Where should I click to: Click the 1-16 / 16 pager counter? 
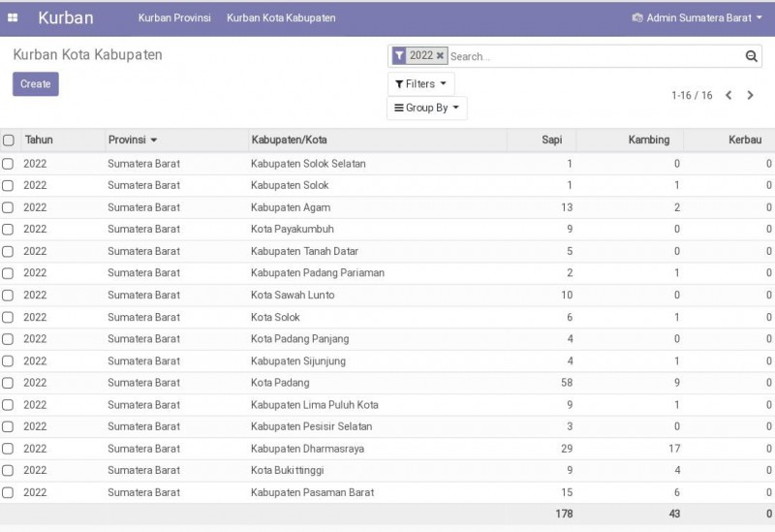[692, 95]
